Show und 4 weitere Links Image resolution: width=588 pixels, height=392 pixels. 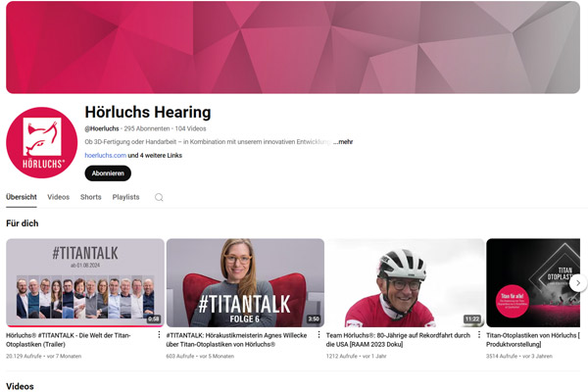155,155
